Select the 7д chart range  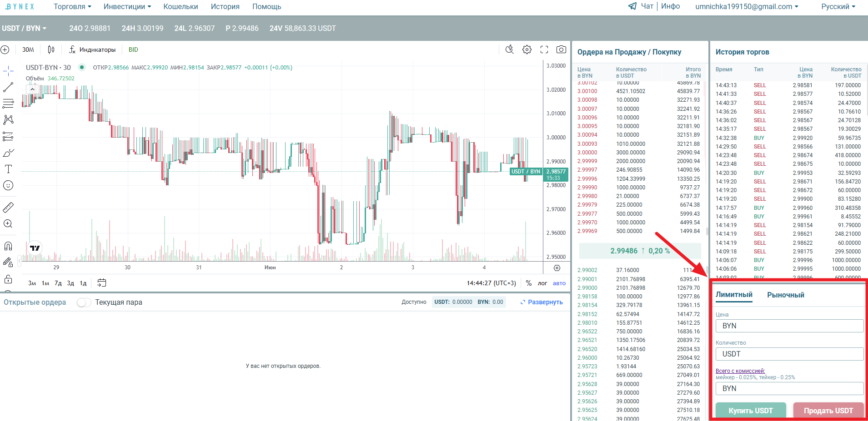[58, 283]
